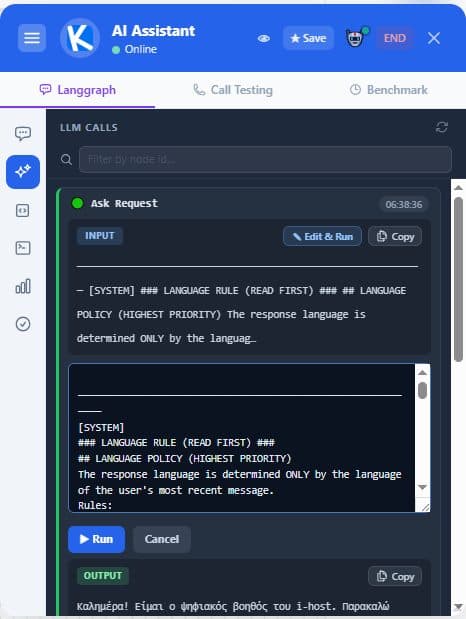Close the AI Assistant panel
This screenshot has width=466, height=619.
click(434, 38)
